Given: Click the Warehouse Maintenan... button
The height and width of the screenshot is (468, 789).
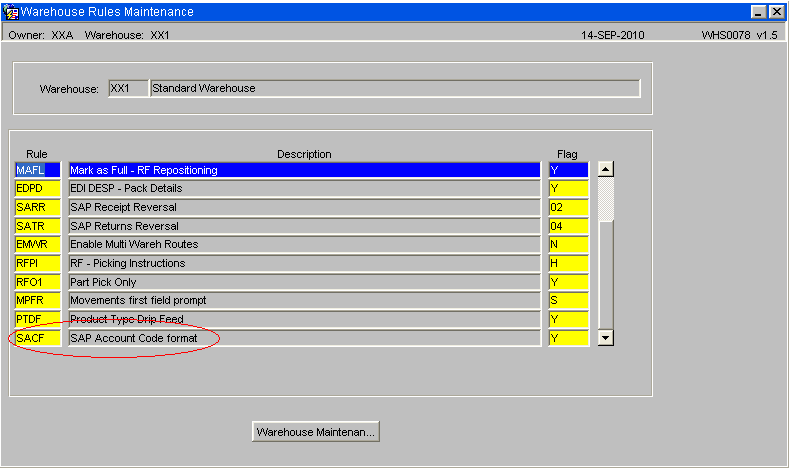Looking at the screenshot, I should [x=315, y=432].
